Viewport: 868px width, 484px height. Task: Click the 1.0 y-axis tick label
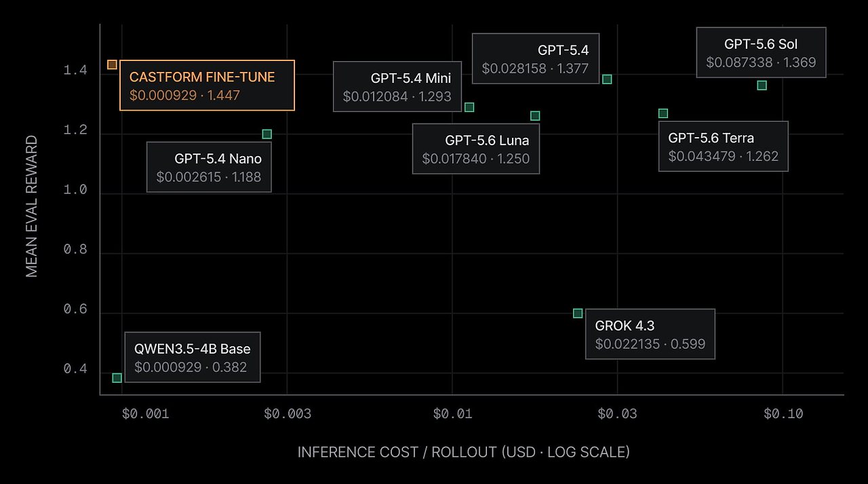pos(75,190)
